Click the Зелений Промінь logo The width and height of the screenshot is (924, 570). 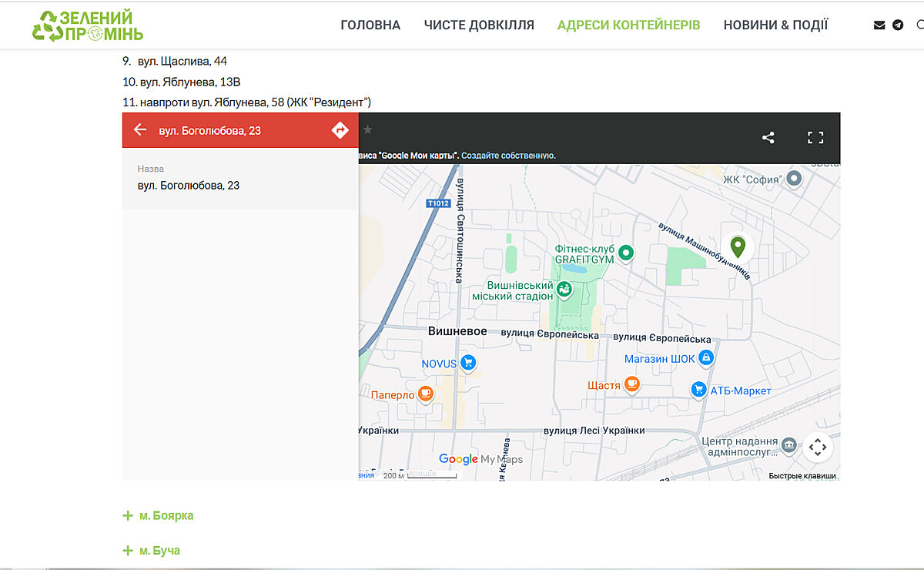point(87,25)
